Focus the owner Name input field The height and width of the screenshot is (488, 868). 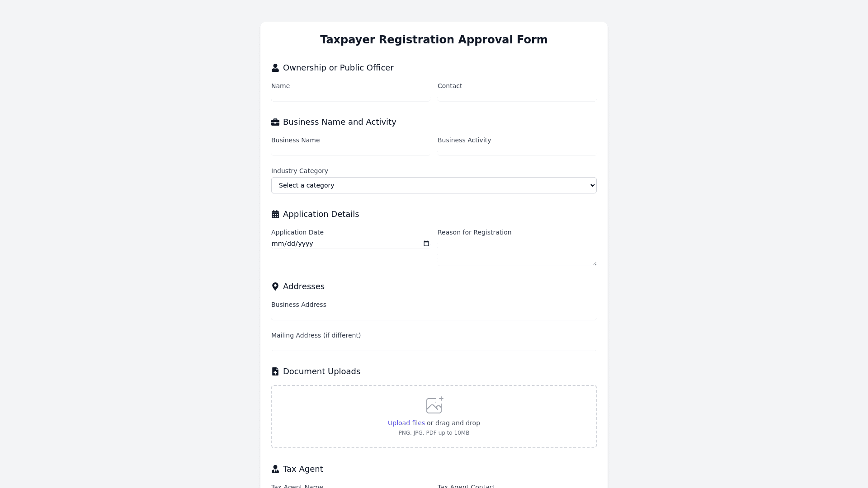(350, 96)
